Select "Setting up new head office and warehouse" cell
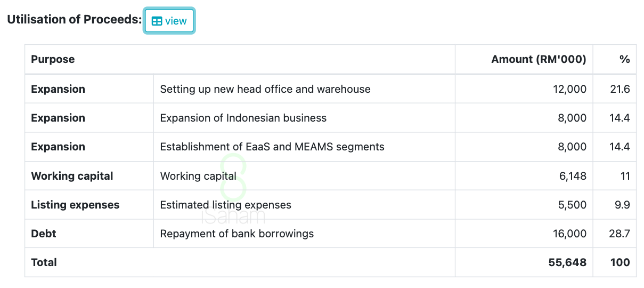Screen dimensions: 644x288 [x=265, y=89]
